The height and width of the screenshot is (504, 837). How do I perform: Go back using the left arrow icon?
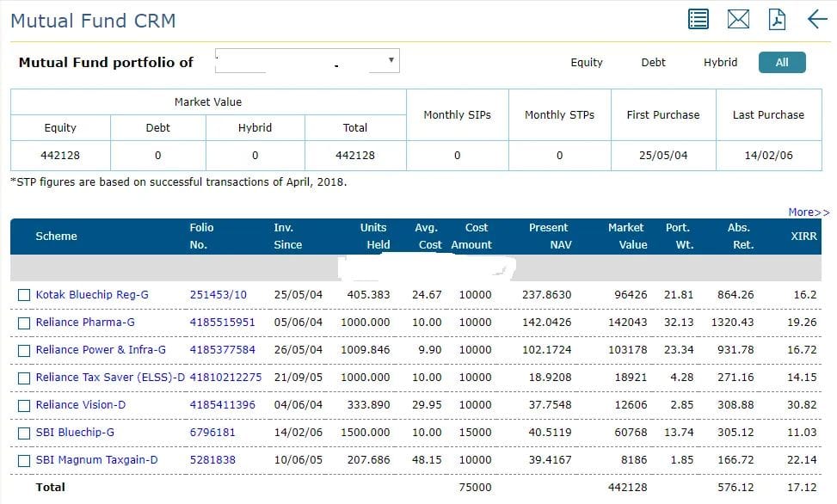point(817,19)
